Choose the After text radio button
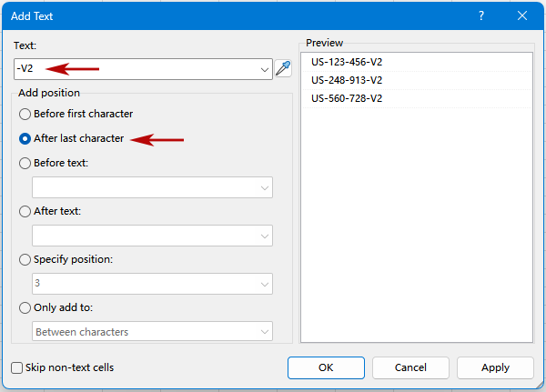546x392 pixels. (x=25, y=211)
